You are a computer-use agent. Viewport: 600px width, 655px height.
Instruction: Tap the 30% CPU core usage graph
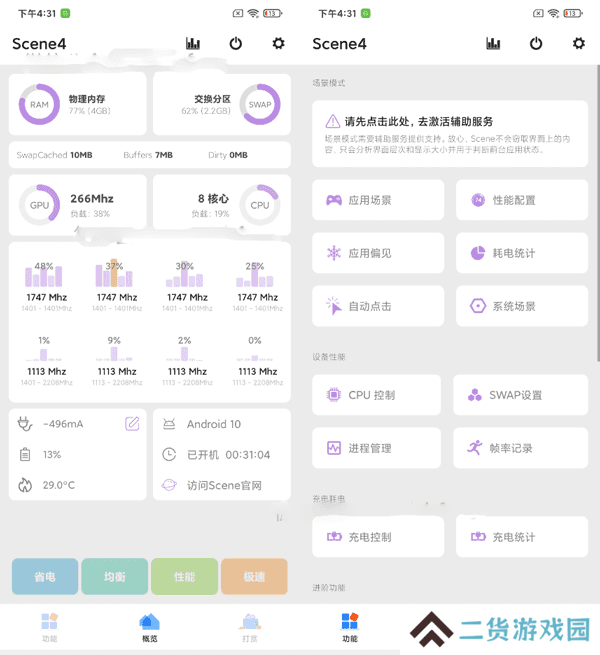click(x=184, y=274)
